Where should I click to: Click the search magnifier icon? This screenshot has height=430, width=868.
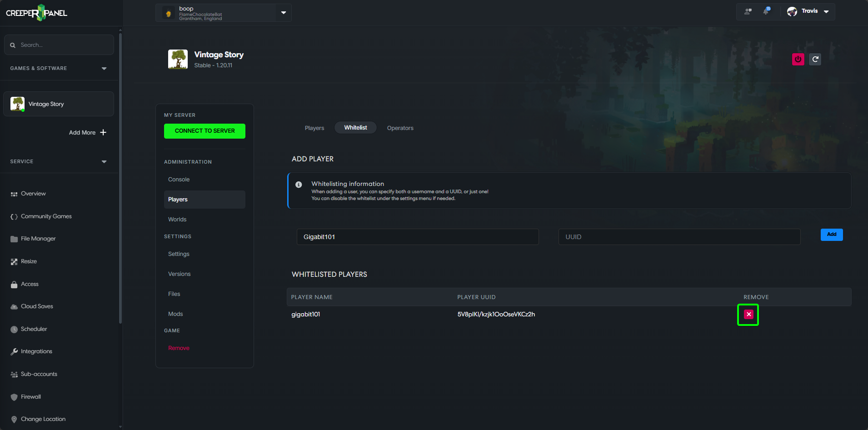point(13,45)
